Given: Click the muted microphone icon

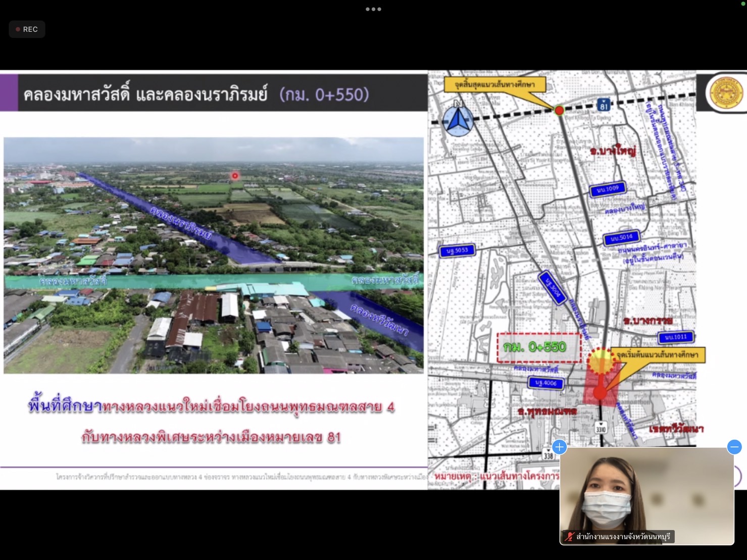Looking at the screenshot, I should (569, 537).
